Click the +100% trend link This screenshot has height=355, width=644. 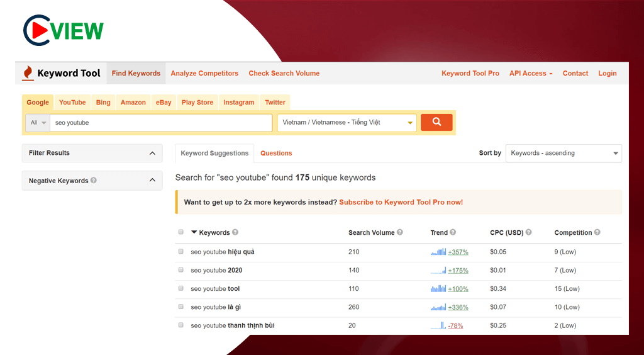[x=458, y=290]
